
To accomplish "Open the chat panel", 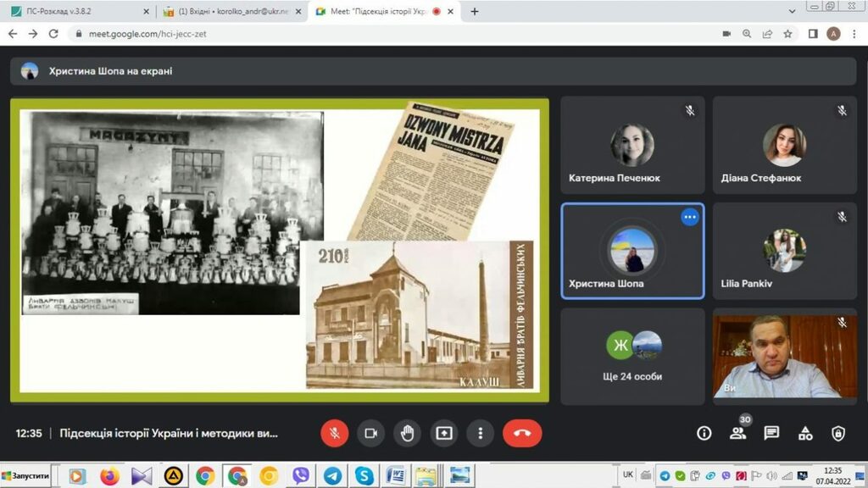I will click(x=771, y=433).
